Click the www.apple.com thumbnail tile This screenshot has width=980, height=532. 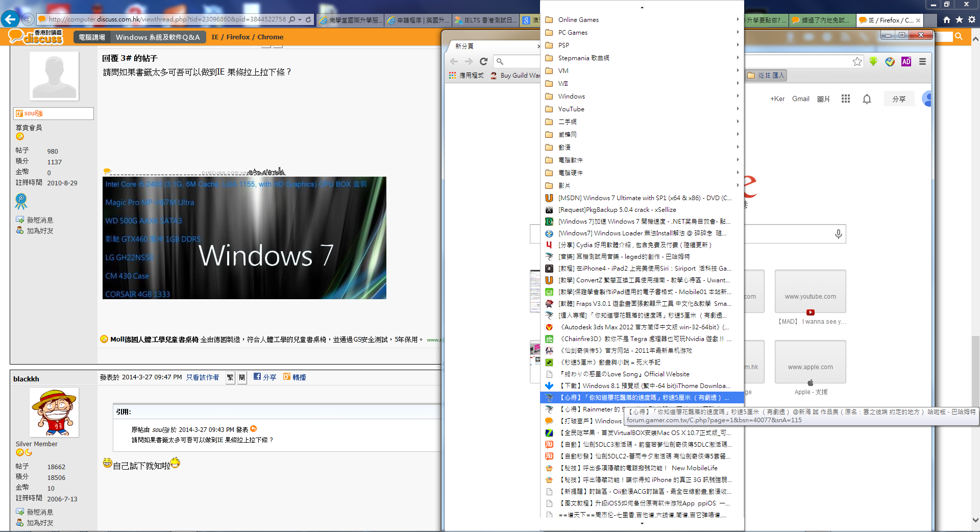pos(810,362)
